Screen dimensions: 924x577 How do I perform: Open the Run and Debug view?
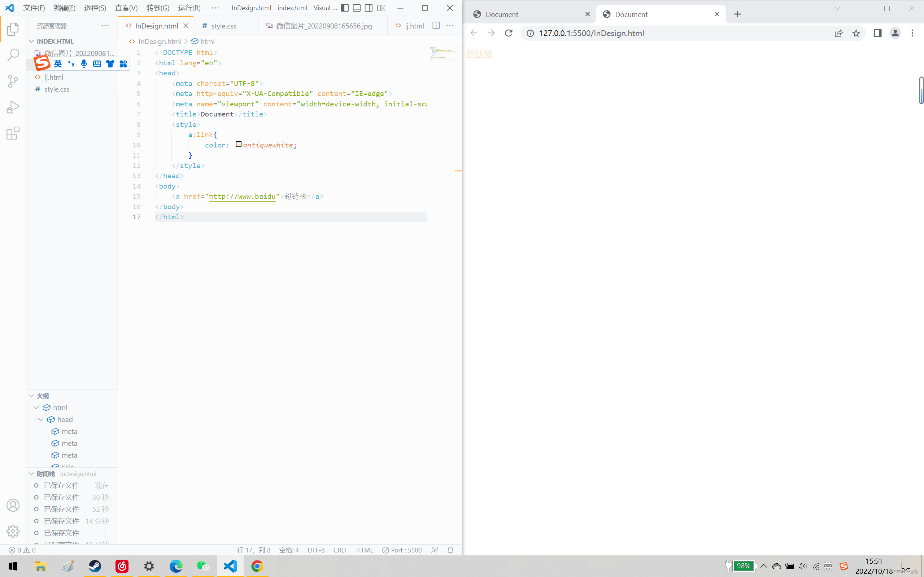(13, 107)
